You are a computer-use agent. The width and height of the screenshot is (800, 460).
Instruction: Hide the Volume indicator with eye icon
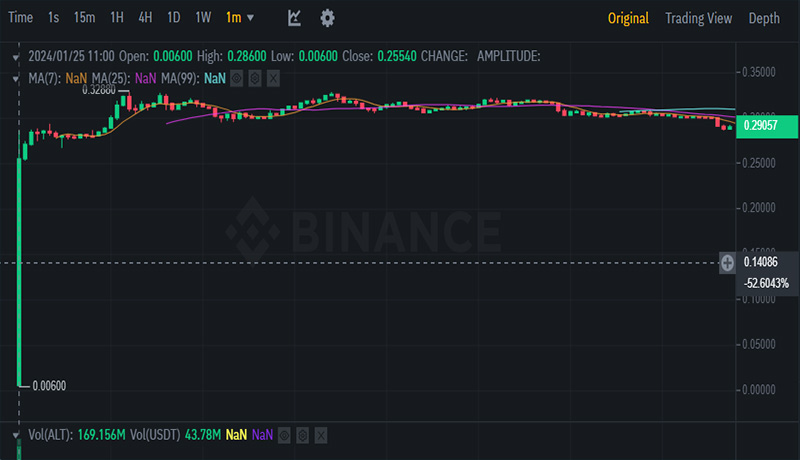(x=284, y=436)
